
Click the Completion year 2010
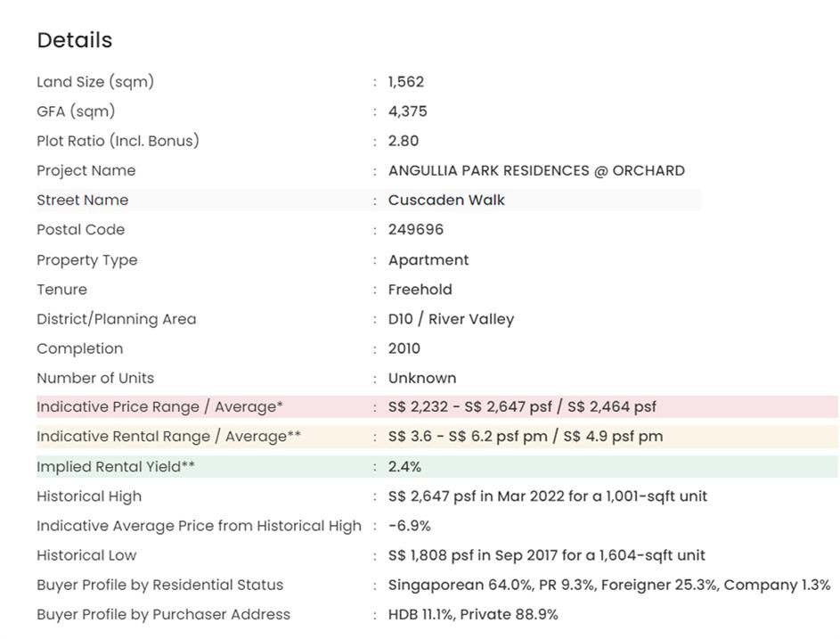pyautogui.click(x=404, y=348)
